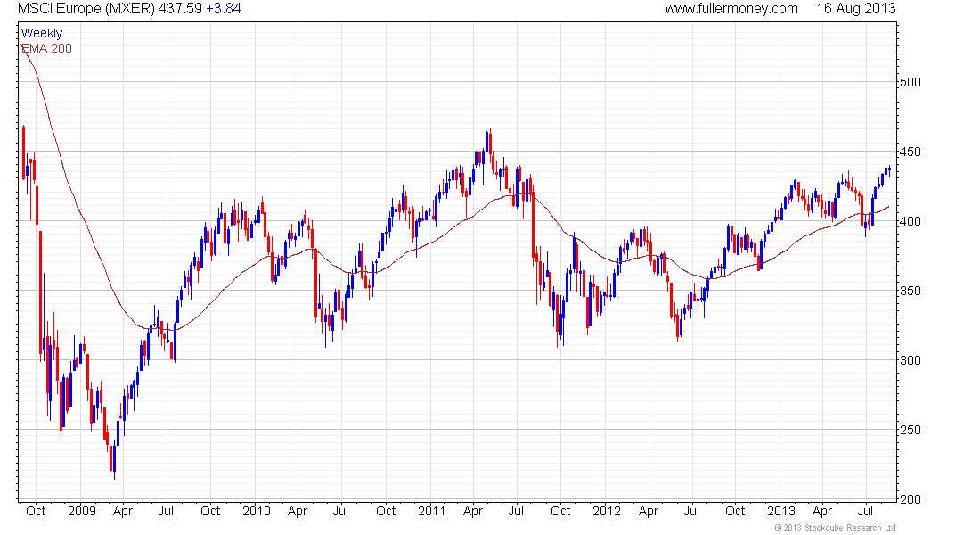
Task: Click the 400 price axis label
Action: [x=910, y=221]
